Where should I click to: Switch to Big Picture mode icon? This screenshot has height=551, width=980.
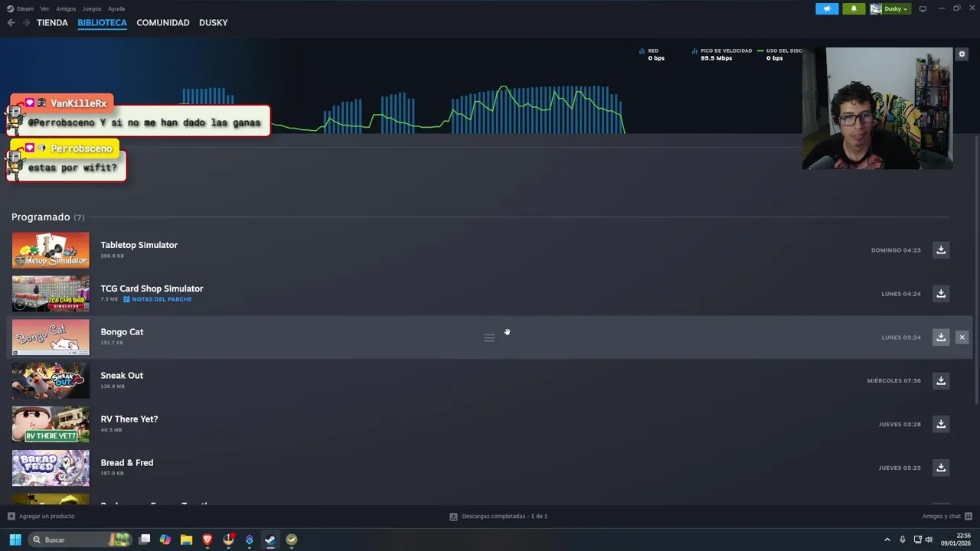click(x=923, y=9)
